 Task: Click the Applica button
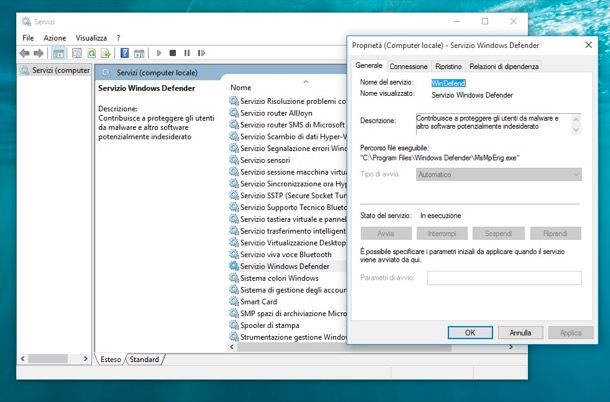click(x=571, y=333)
